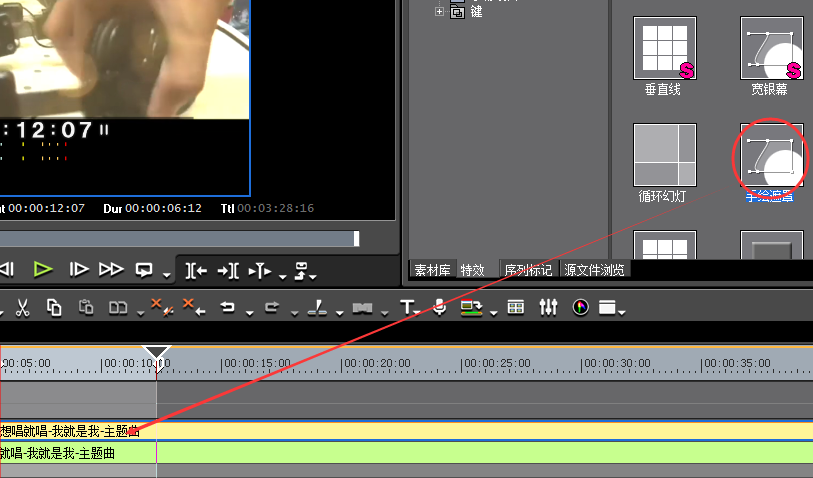Click the Delete icon with left arrow
This screenshot has height=478, width=813.
tap(194, 307)
